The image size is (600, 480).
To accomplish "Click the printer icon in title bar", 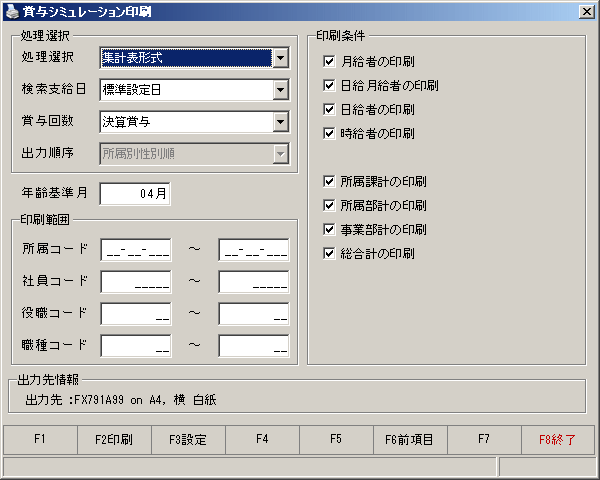I will pos(12,12).
